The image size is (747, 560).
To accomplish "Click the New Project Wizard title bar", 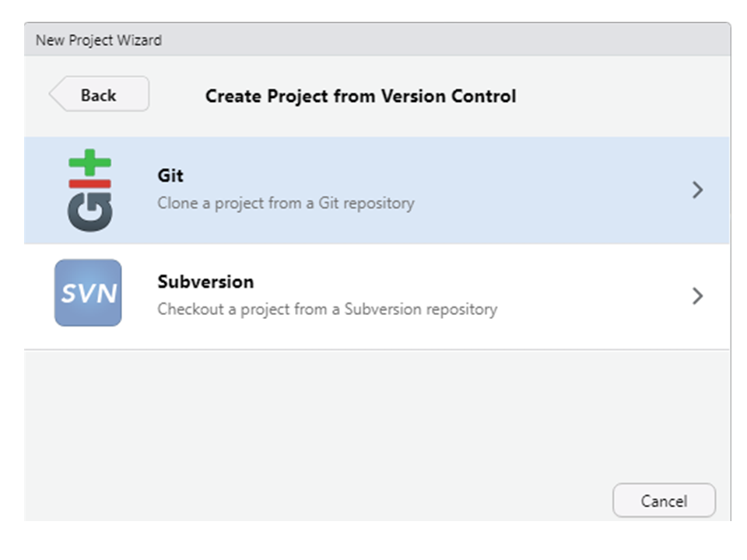I will coord(377,40).
